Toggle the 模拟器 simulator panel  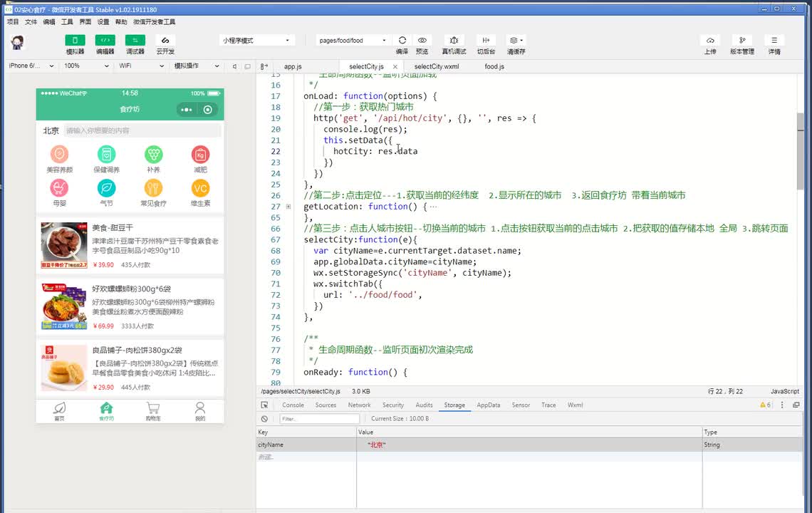coord(75,41)
